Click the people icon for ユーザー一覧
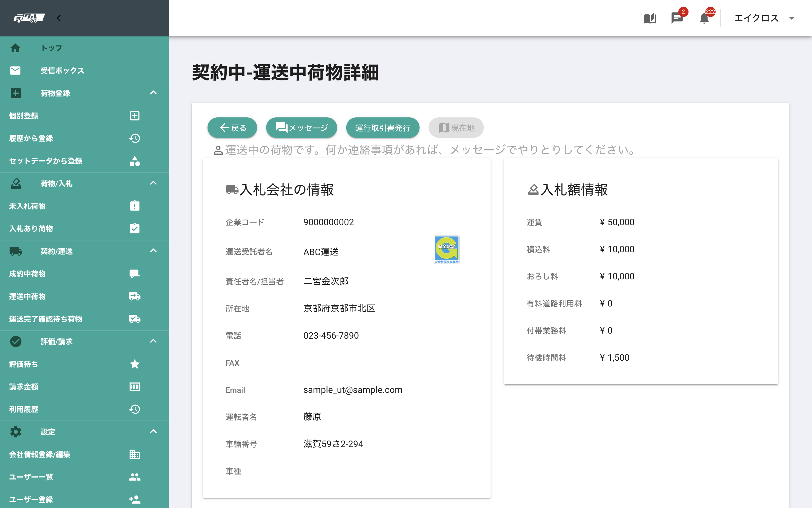 click(x=134, y=477)
